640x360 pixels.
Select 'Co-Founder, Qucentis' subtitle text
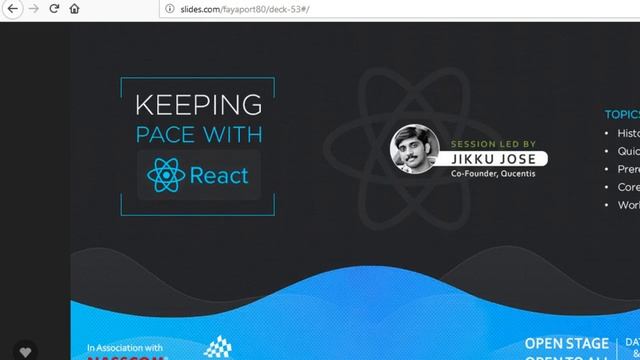(x=493, y=174)
